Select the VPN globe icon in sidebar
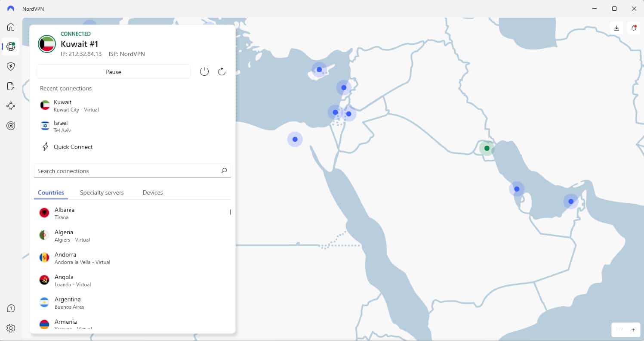The width and height of the screenshot is (644, 341). pyautogui.click(x=11, y=46)
